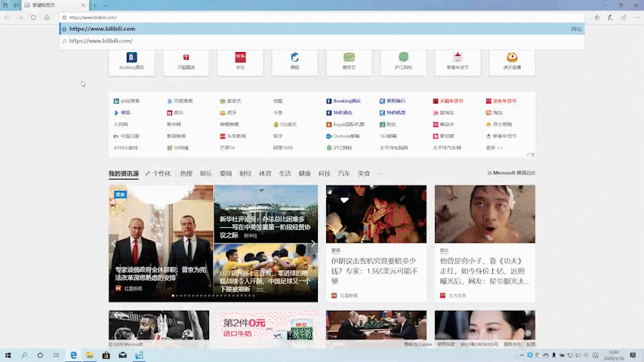
Task: Show hidden system tray icons chevron
Action: (522, 355)
